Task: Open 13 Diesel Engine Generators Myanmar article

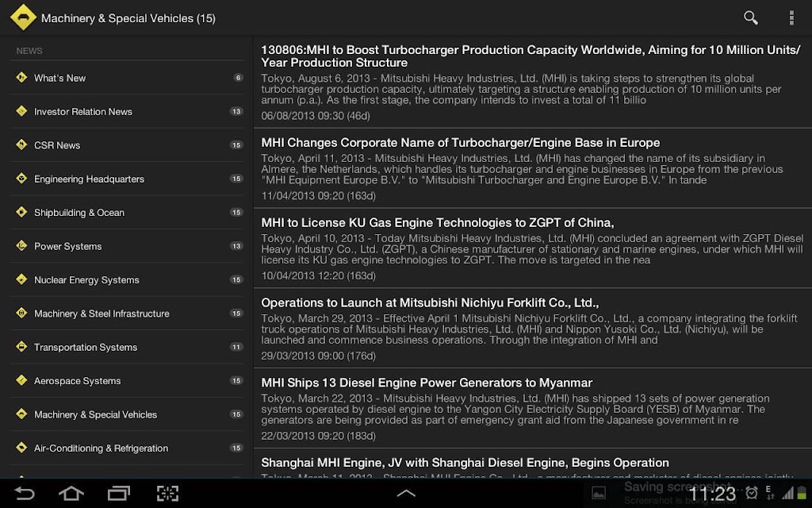Action: coord(533,408)
